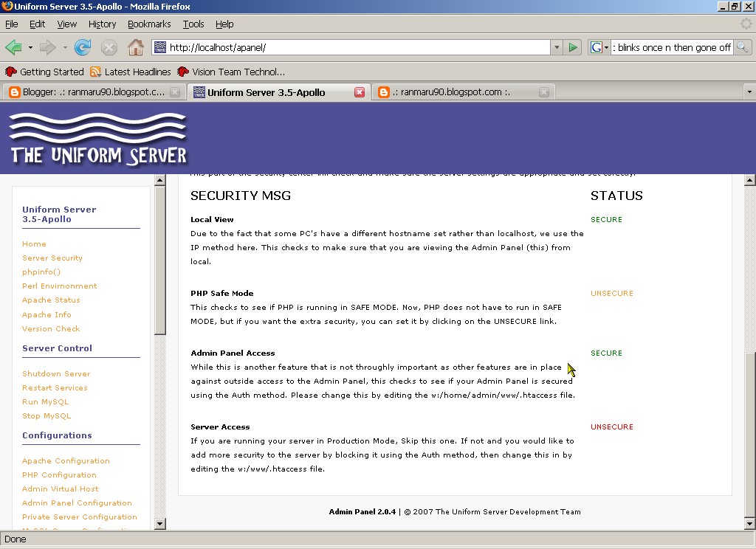Run search with the magnifier icon
The image size is (756, 549).
point(742,47)
